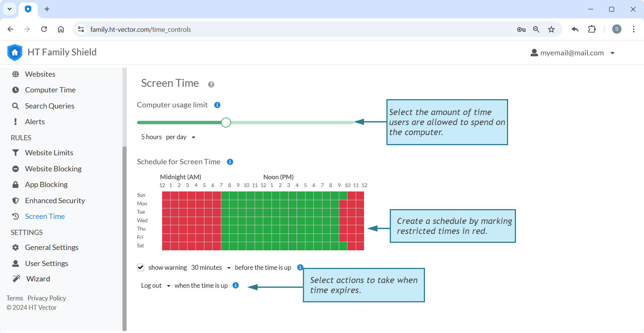Open the '30 minutes' warning time dropdown
The height and width of the screenshot is (333, 644).
211,268
